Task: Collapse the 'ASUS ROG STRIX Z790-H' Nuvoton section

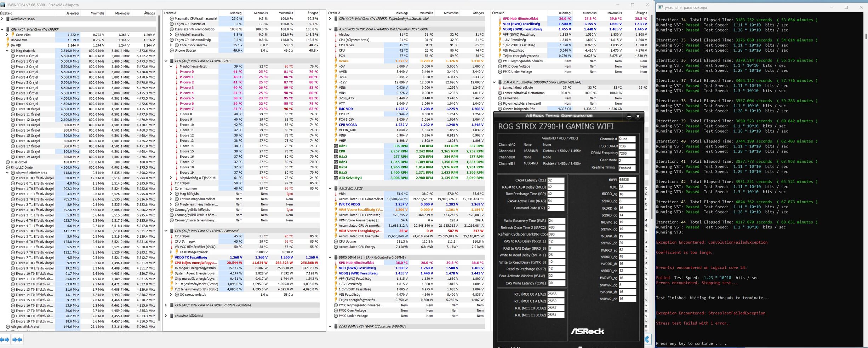Action: [x=330, y=29]
